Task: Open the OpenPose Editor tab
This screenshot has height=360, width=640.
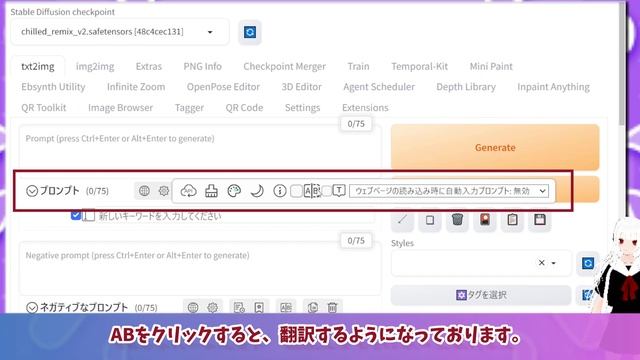Action: pos(223,87)
